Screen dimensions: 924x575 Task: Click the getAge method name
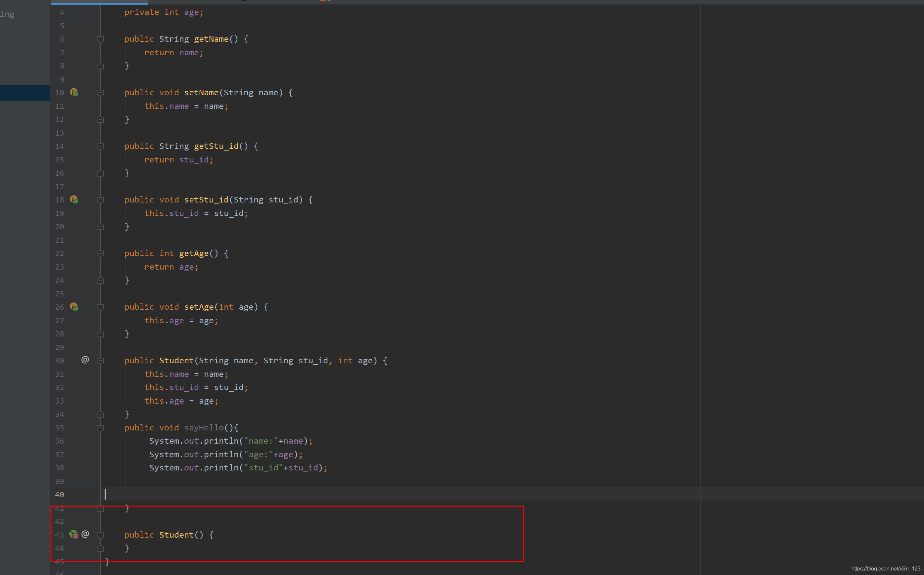pyautogui.click(x=194, y=254)
